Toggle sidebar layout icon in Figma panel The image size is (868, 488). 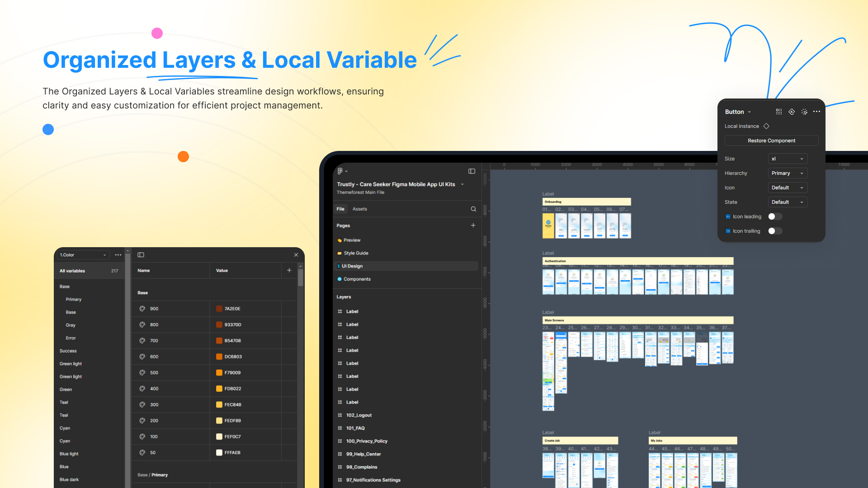[x=472, y=171]
